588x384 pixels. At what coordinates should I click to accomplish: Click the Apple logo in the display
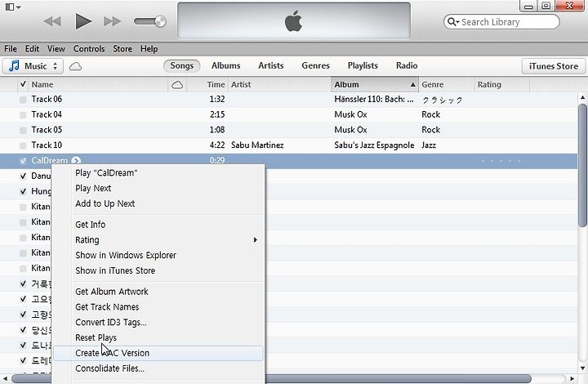(x=294, y=20)
